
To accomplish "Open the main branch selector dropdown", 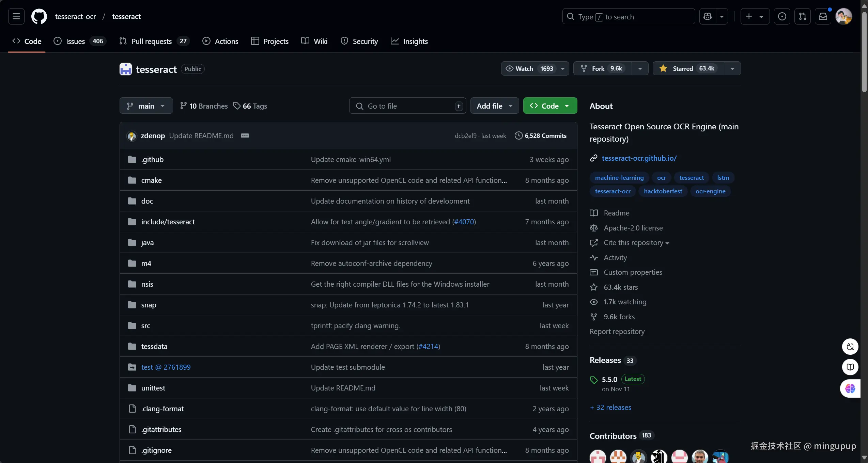I will 146,106.
